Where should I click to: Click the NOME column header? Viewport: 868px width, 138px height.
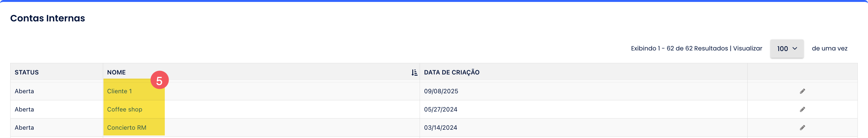(x=116, y=72)
